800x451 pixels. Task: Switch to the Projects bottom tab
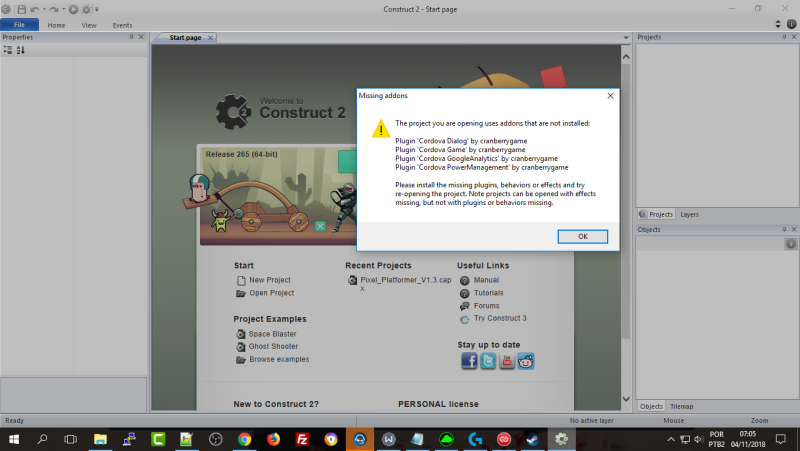(657, 214)
